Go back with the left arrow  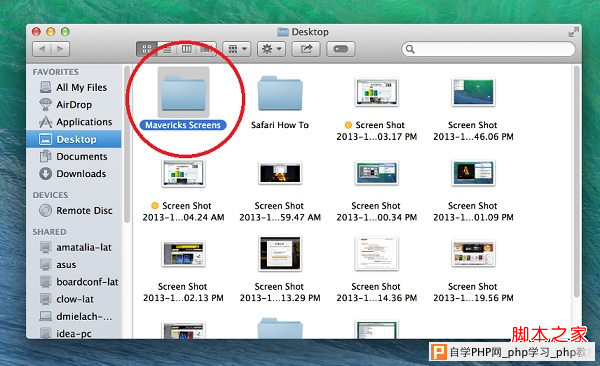pos(42,49)
